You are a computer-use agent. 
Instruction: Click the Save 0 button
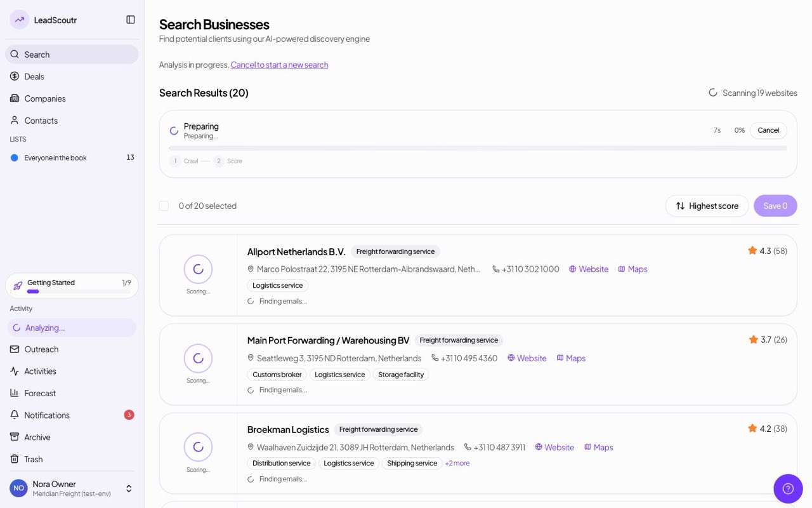(x=775, y=206)
